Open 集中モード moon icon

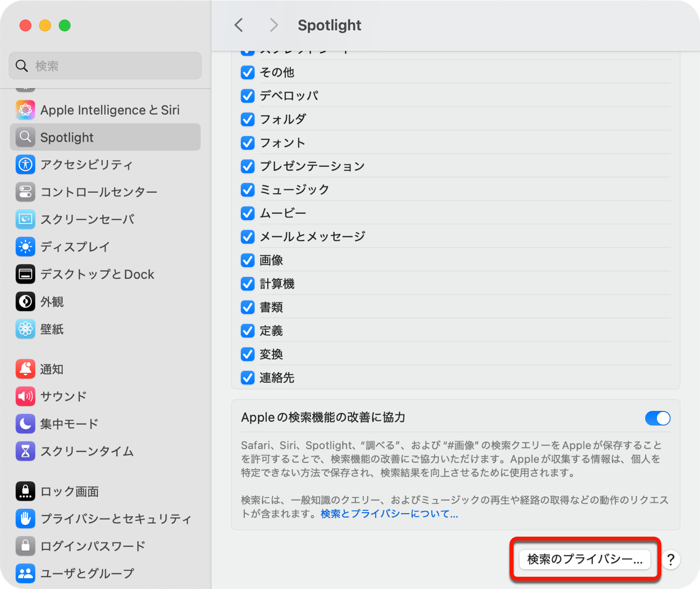point(25,424)
